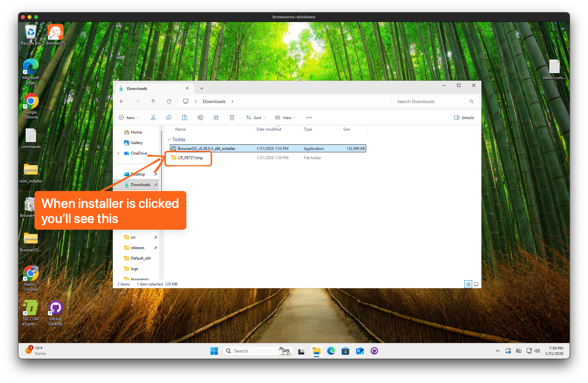This screenshot has height=383, width=588.
Task: Launch BrowserOS from the desktop icon
Action: pyautogui.click(x=55, y=32)
